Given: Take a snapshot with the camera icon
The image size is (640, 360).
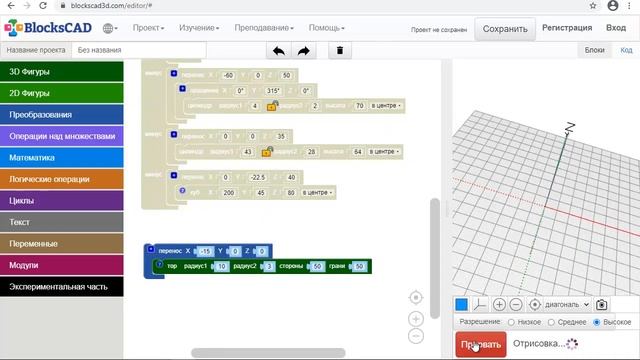Looking at the screenshot, I should [x=601, y=304].
